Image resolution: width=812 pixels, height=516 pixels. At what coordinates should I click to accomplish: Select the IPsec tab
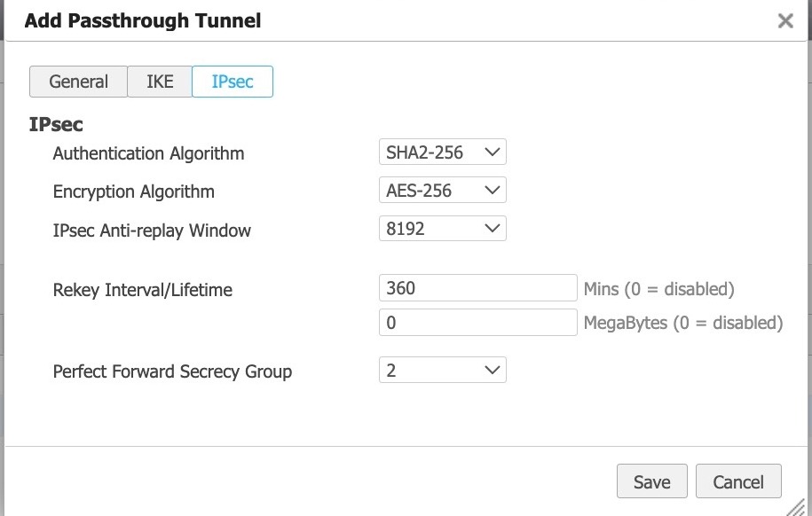pos(233,82)
